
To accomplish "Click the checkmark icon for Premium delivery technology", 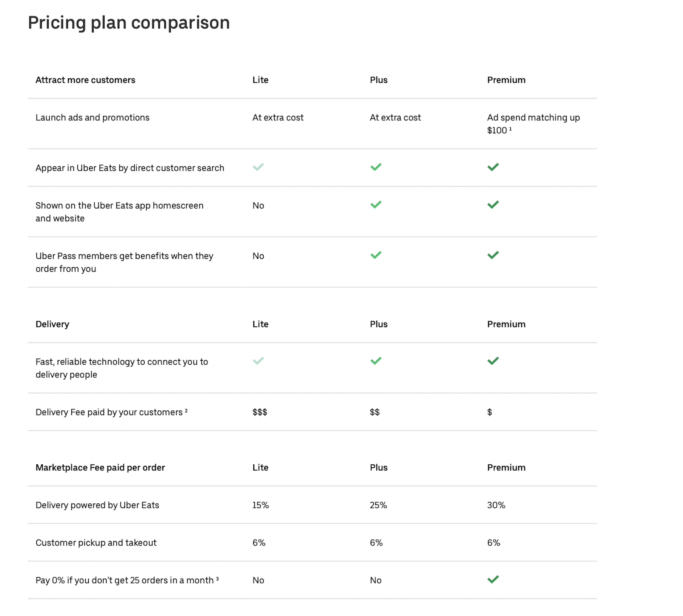I will coord(493,361).
